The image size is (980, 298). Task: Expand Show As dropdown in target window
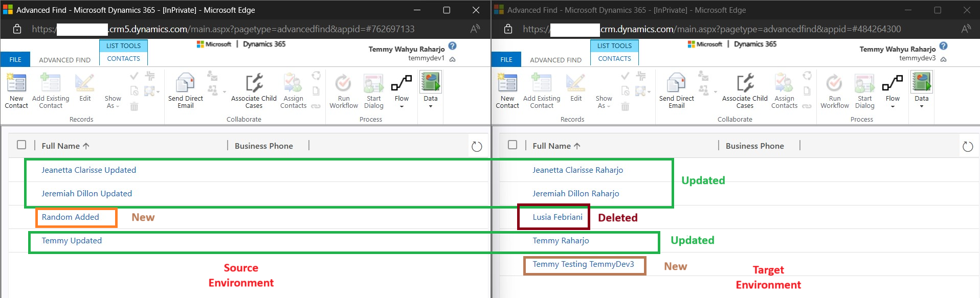[604, 102]
